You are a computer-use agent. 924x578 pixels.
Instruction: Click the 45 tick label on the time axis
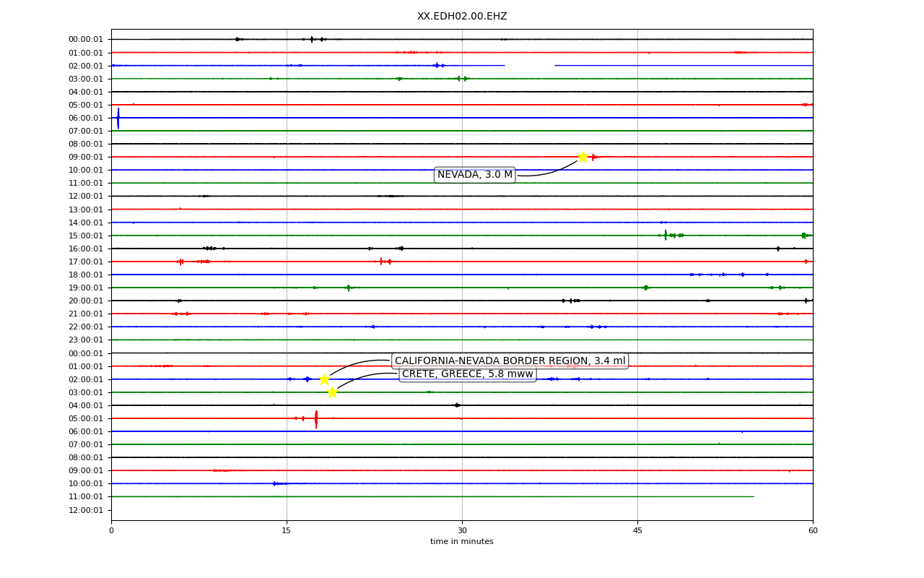(x=637, y=531)
